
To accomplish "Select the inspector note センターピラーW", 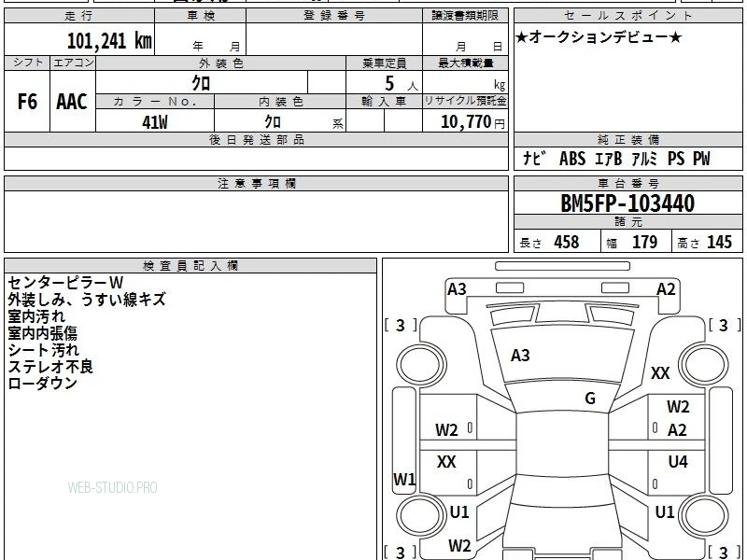I will click(x=65, y=283).
